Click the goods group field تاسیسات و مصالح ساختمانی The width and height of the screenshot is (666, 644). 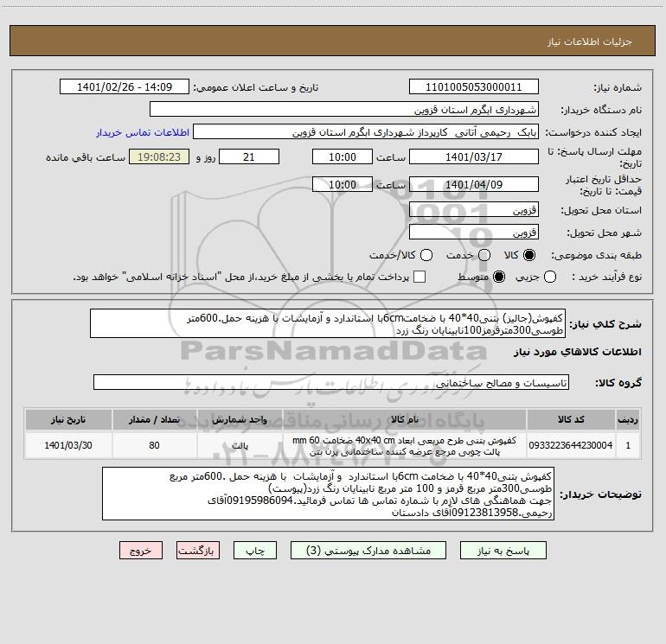point(331,382)
